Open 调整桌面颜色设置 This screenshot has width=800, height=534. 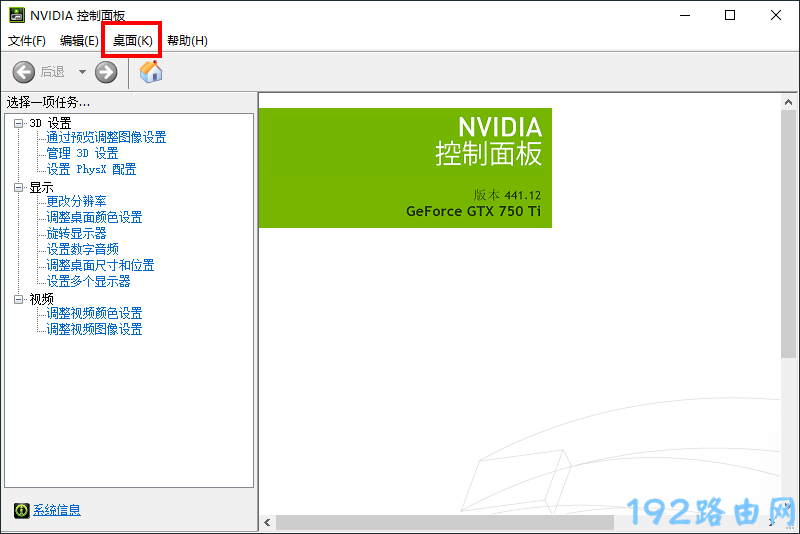[94, 217]
